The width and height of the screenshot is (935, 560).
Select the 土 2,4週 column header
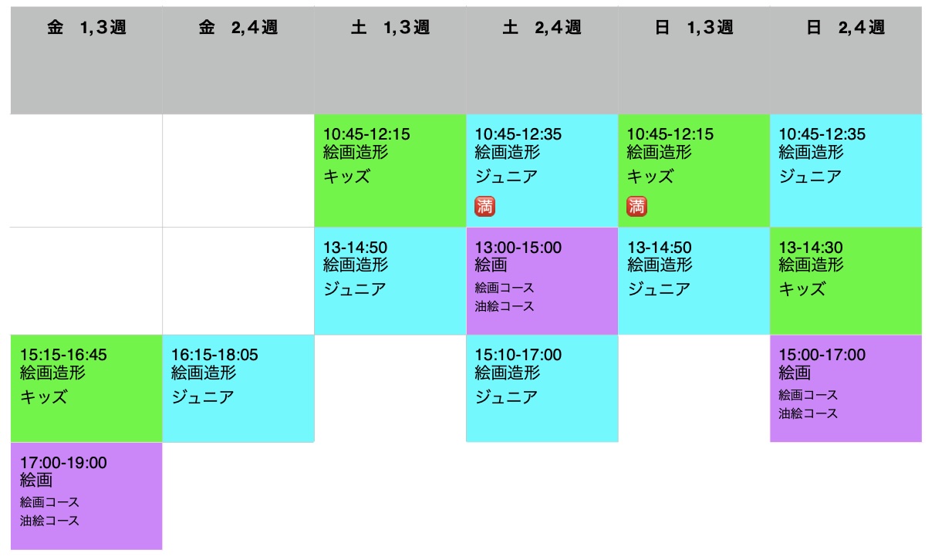(x=542, y=29)
